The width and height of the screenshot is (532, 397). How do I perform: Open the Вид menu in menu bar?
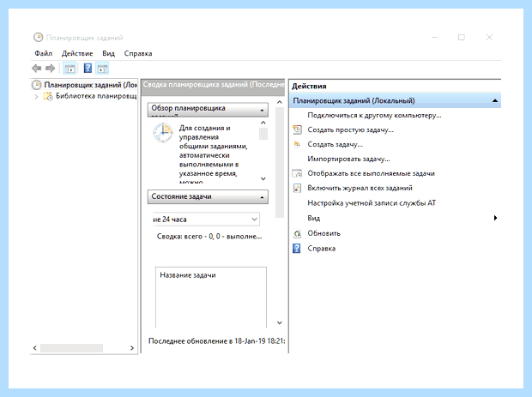pyautogui.click(x=108, y=53)
